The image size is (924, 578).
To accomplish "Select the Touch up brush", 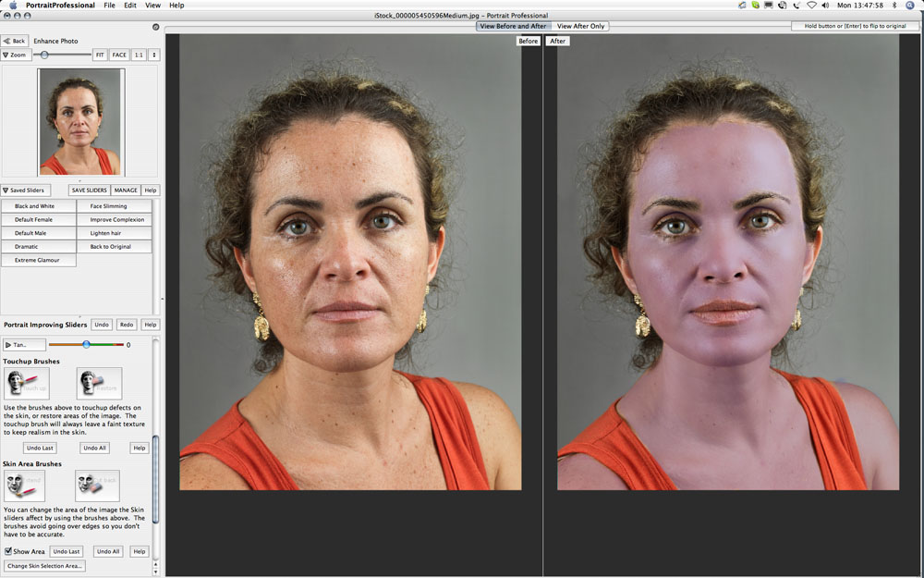I will click(x=26, y=383).
